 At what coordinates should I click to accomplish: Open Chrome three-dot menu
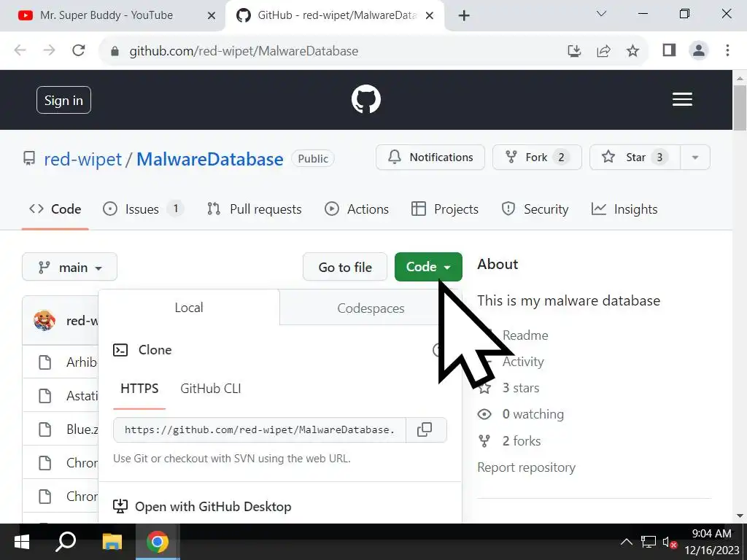[727, 50]
